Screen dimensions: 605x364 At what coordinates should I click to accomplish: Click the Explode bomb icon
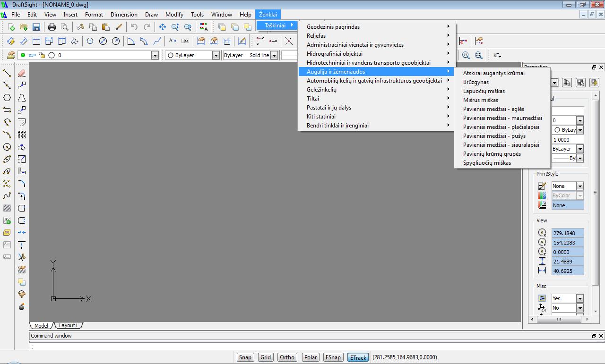click(x=22, y=306)
